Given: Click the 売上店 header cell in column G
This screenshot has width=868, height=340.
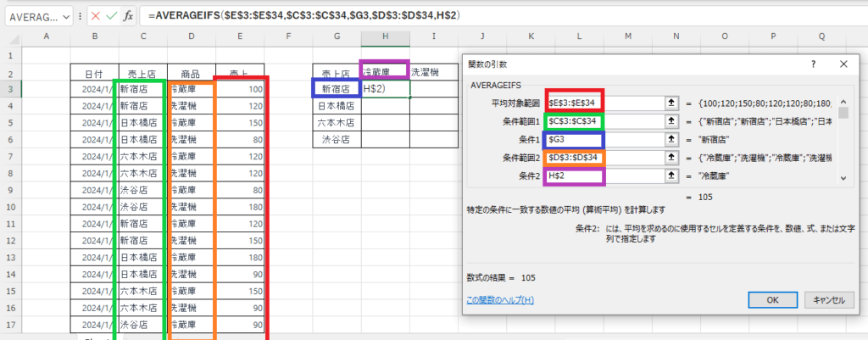Looking at the screenshot, I should click(x=337, y=73).
